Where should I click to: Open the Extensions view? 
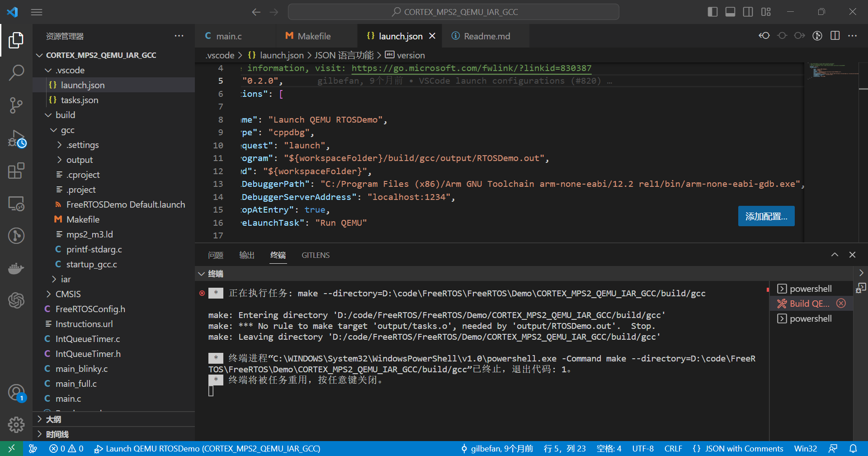point(16,171)
